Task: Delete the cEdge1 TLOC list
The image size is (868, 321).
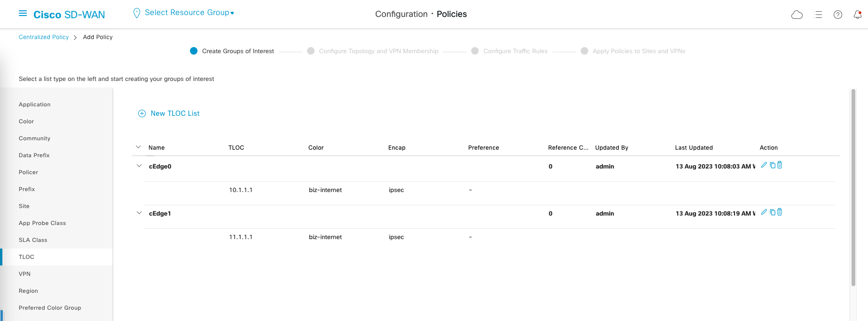Action: click(780, 212)
